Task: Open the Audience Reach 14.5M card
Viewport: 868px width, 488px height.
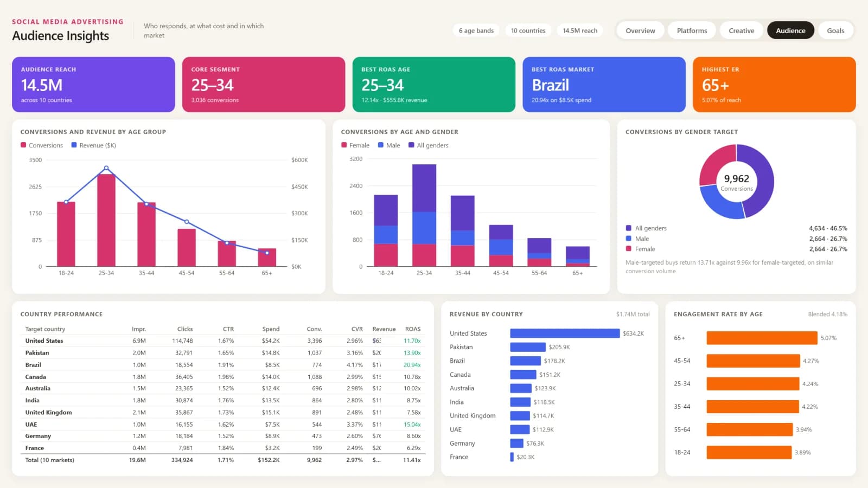Action: pos(93,85)
